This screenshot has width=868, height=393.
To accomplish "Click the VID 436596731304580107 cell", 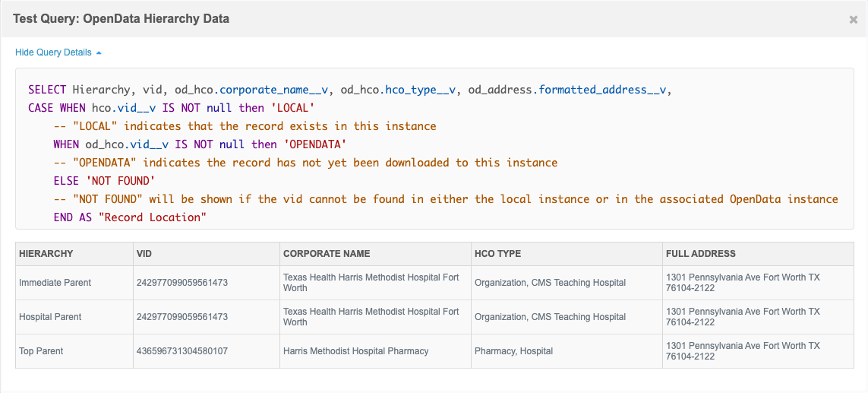I will point(182,351).
